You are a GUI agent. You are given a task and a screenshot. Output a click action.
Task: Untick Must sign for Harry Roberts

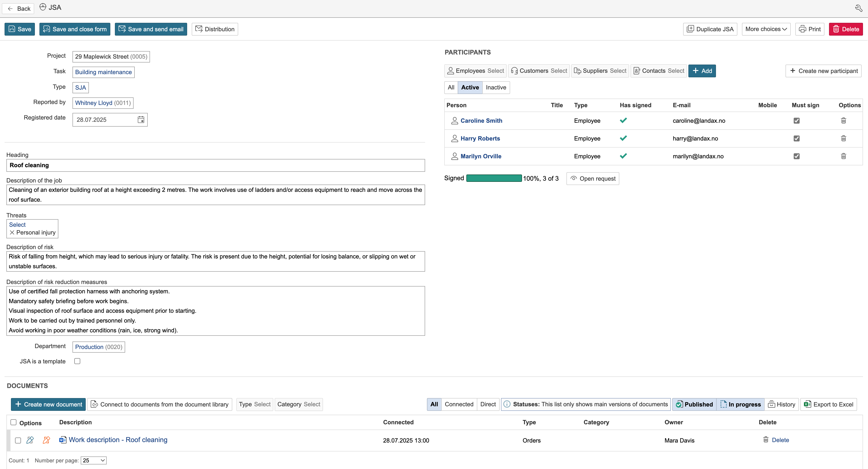click(x=797, y=138)
